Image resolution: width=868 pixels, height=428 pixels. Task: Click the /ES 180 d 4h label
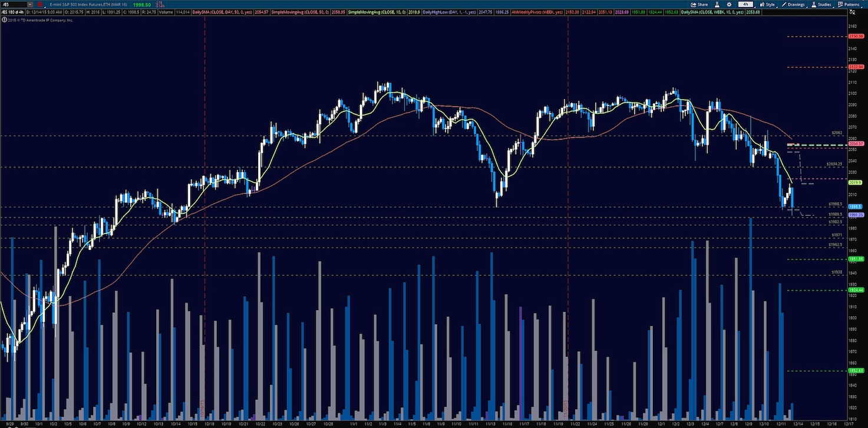click(x=12, y=12)
